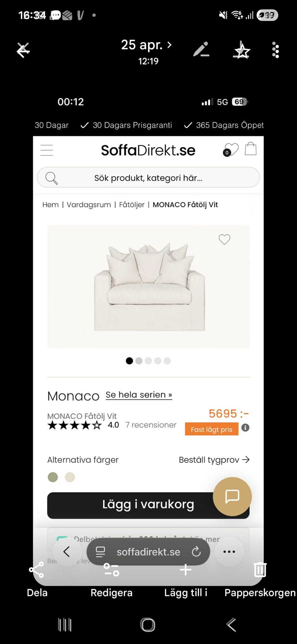Open the three-dot more options menu
This screenshot has height=644, width=297.
point(275,50)
